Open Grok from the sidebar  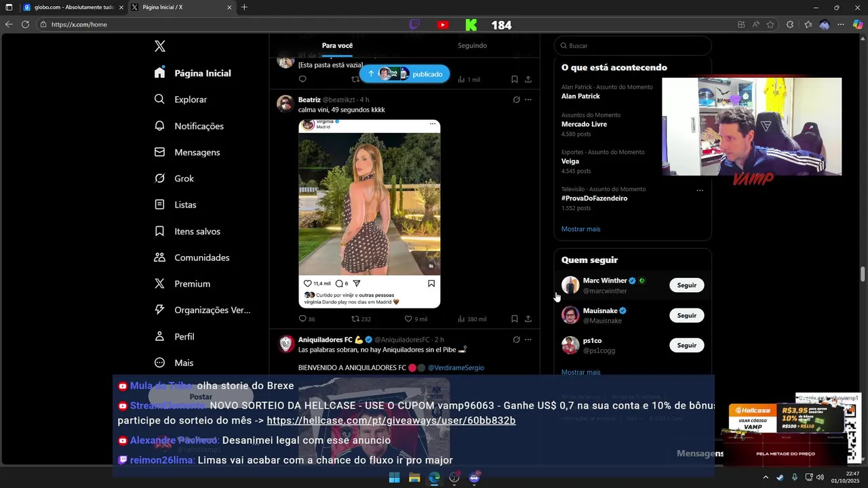coord(174,179)
